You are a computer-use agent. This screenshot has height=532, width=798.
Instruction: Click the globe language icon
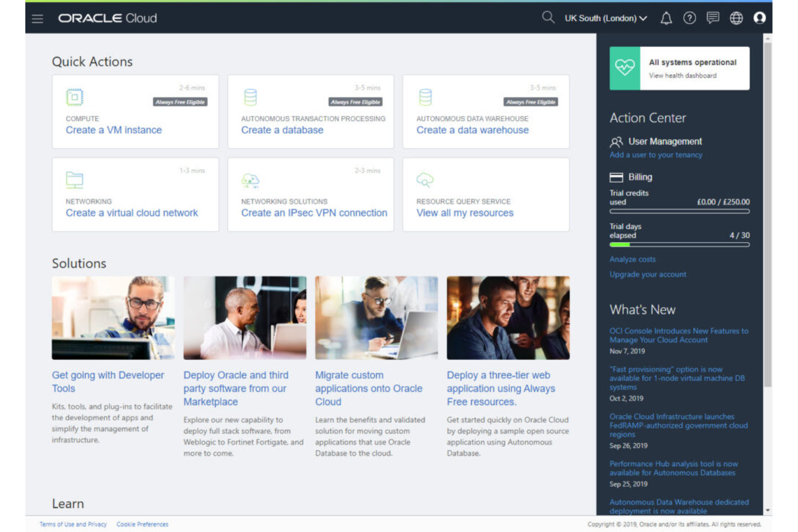(x=736, y=18)
